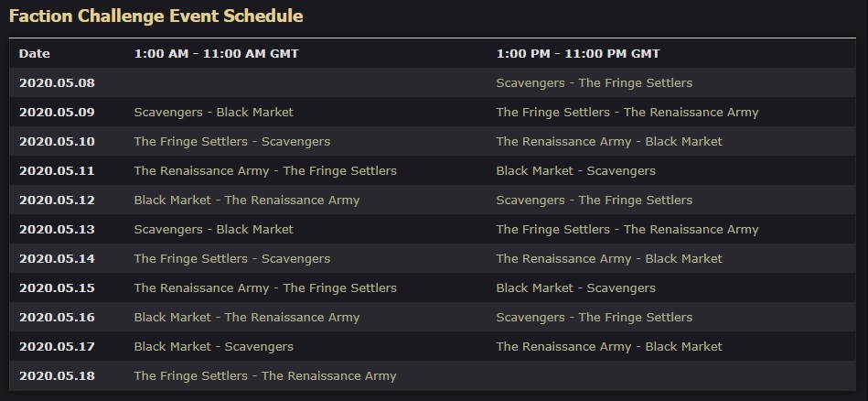Screen dimensions: 868x401
Task: Click the Faction Challenge Event Schedule heading
Action: [x=156, y=16]
